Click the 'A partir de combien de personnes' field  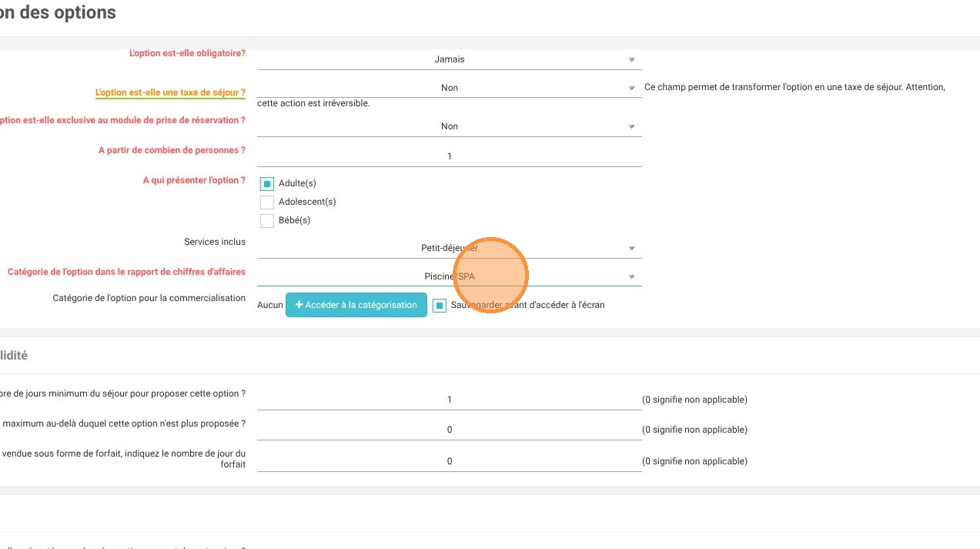pyautogui.click(x=449, y=156)
